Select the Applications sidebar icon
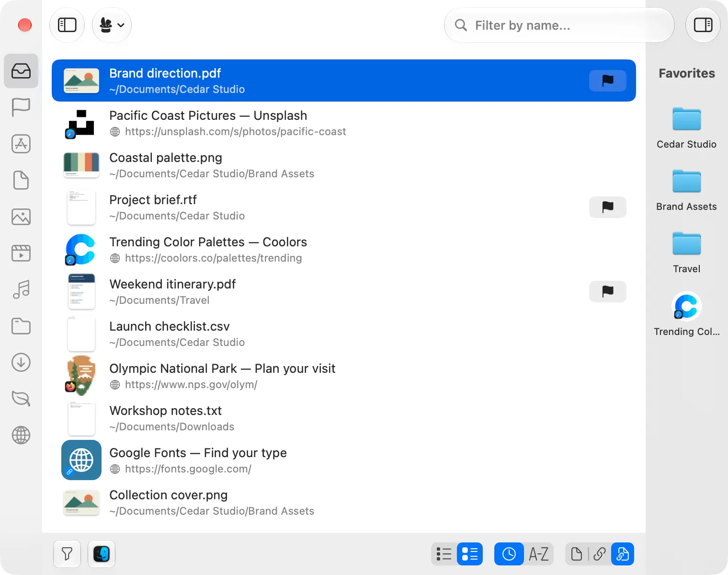Viewport: 728px width, 575px height. tap(21, 144)
